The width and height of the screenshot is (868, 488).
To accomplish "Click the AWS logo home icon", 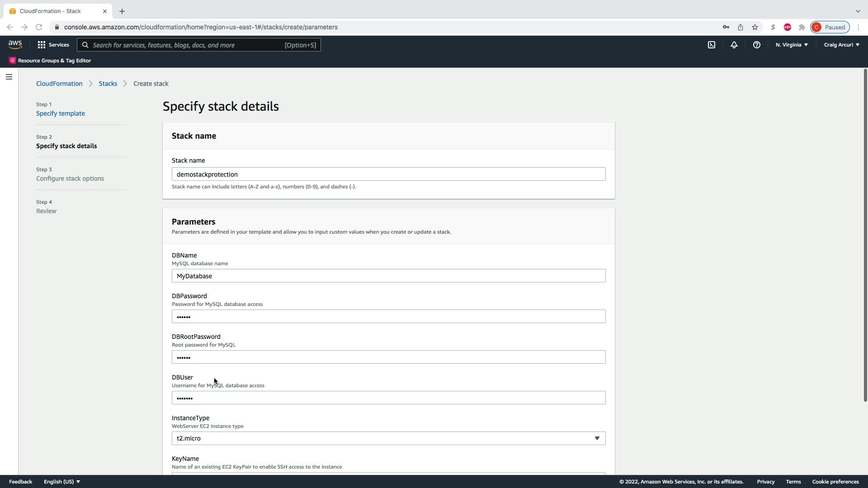I will click(x=15, y=44).
